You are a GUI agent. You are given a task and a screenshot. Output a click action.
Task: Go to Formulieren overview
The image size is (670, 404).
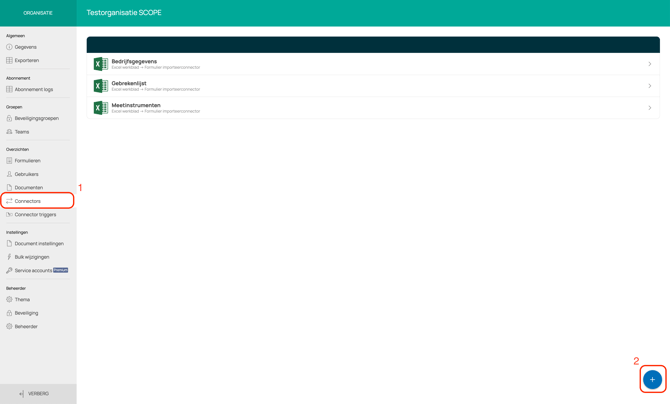click(27, 161)
